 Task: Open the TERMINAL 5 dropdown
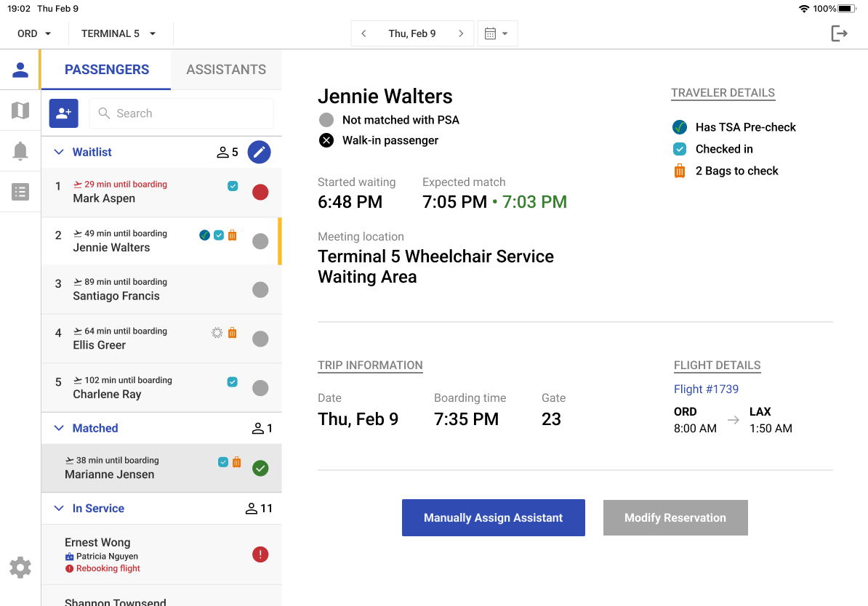pos(118,33)
